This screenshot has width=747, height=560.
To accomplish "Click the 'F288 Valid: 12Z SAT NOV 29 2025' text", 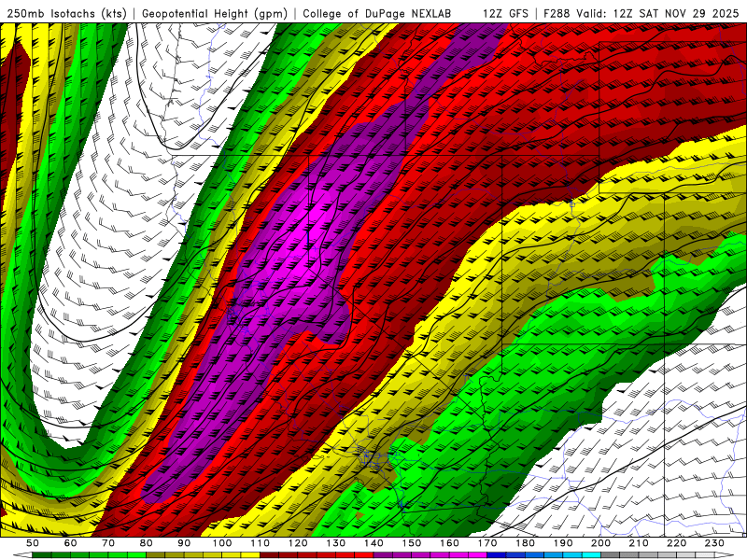I will click(641, 13).
